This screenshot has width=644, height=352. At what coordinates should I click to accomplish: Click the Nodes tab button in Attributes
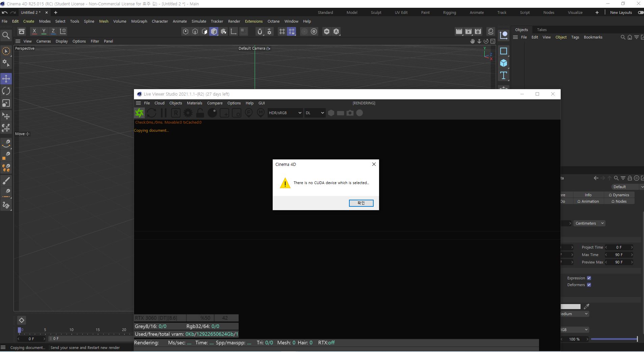pos(619,201)
